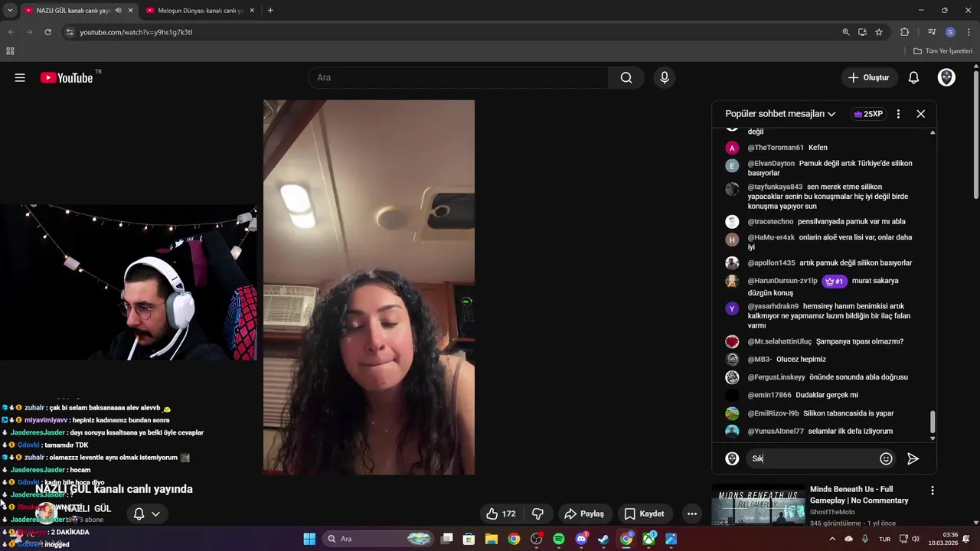The image size is (980, 551).
Task: Open @YunusAltınel77 chat message author
Action: coord(776,431)
